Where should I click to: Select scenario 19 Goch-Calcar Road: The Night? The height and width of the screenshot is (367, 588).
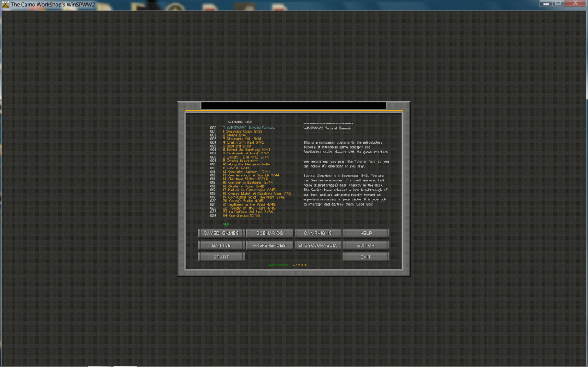(x=253, y=198)
